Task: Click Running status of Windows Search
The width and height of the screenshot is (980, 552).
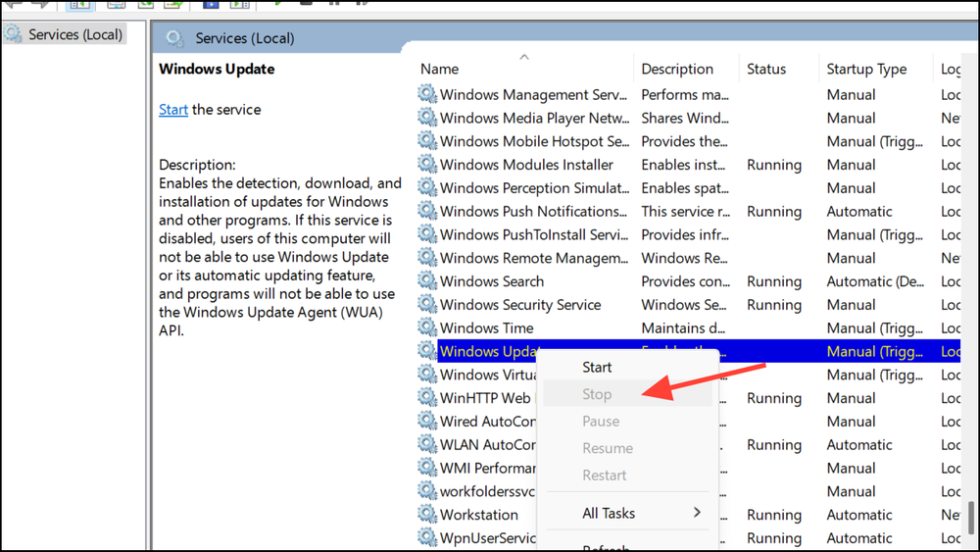Action: click(774, 281)
